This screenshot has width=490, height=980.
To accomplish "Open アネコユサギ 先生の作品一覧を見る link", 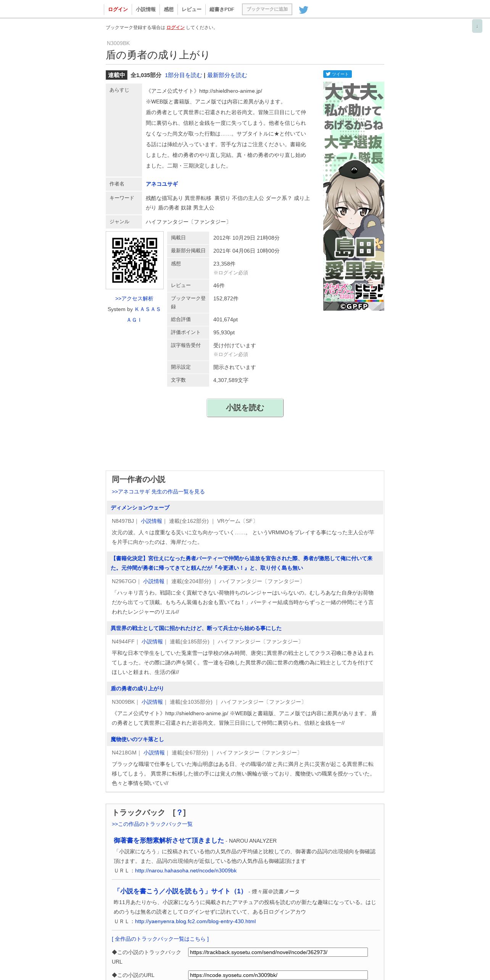I will pos(158,492).
